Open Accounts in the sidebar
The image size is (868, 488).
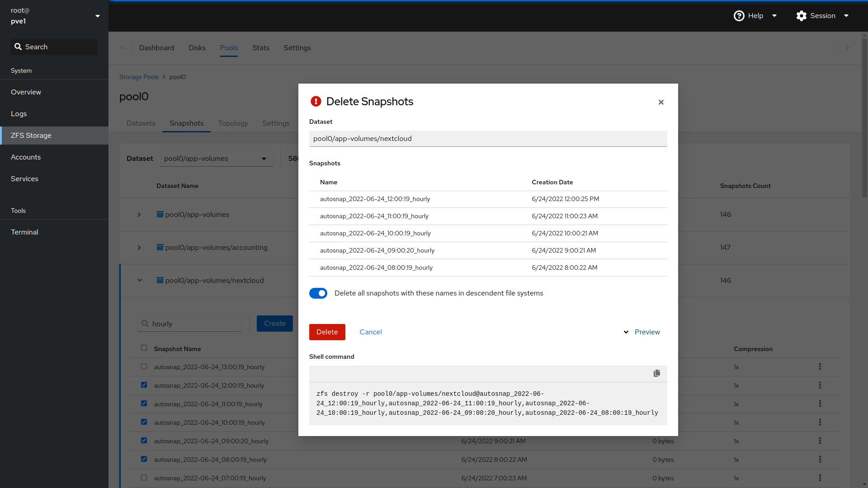pyautogui.click(x=54, y=157)
